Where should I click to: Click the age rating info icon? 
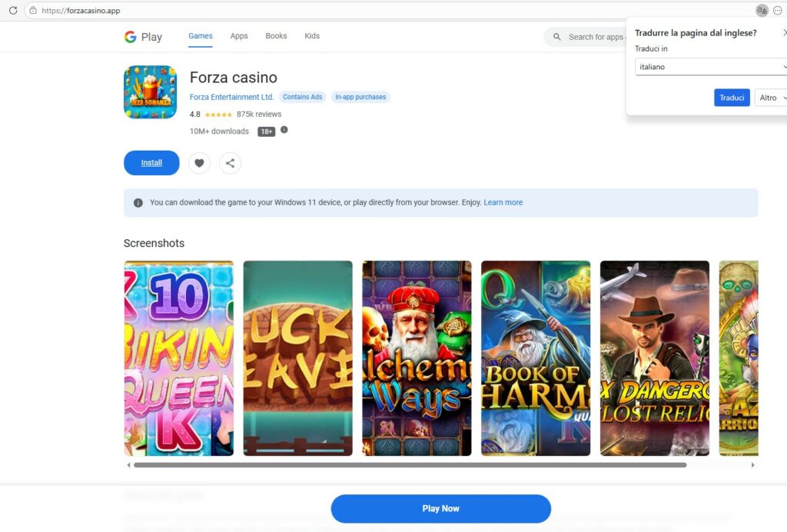coord(284,130)
